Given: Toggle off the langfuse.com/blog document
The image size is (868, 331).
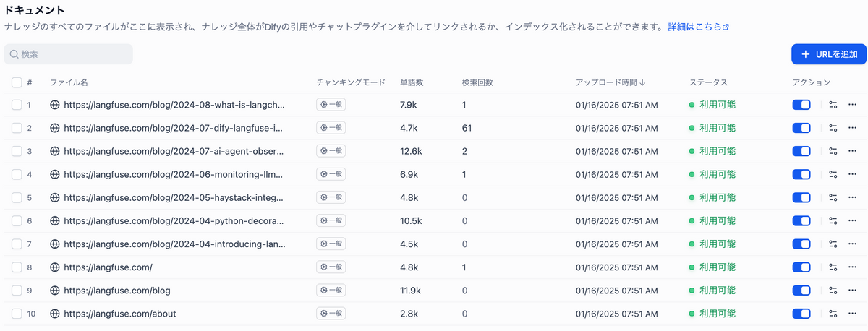Looking at the screenshot, I should point(801,291).
